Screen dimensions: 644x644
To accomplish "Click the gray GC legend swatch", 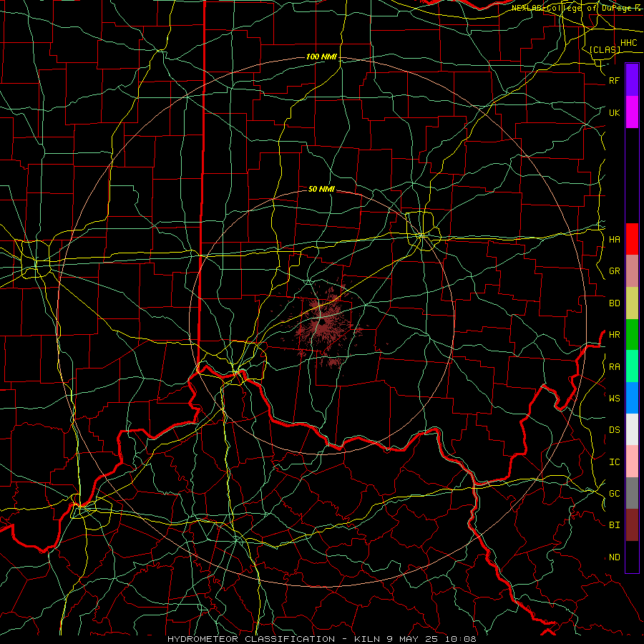I will (x=632, y=493).
